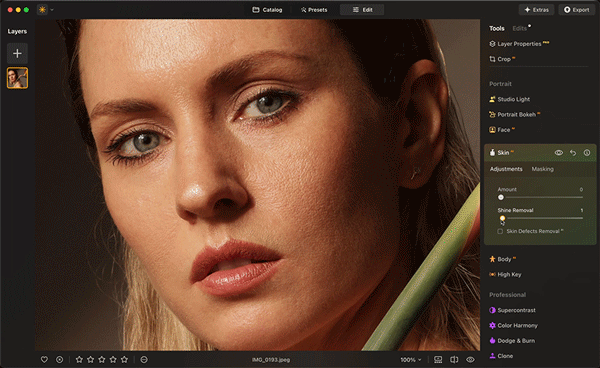Viewport: 600px width, 368px height.
Task: Click the Shine Removal value 1
Action: [x=582, y=210]
